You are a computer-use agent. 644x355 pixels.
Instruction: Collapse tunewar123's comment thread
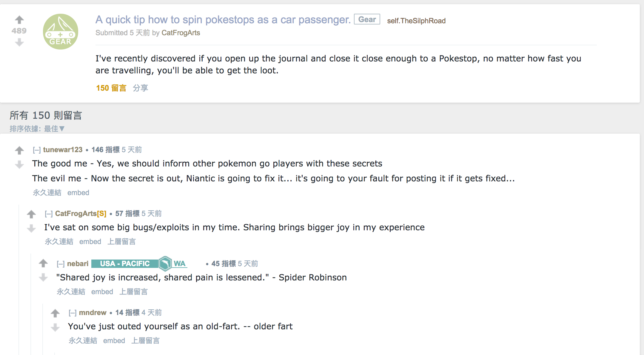pyautogui.click(x=37, y=150)
